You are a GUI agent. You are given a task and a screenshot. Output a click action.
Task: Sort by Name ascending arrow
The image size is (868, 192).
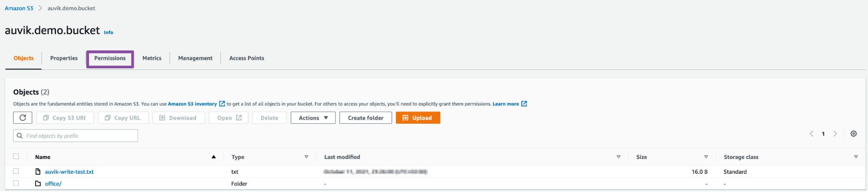214,157
